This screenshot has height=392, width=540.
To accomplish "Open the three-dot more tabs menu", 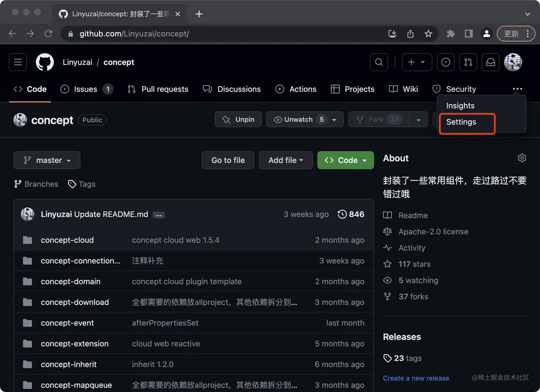I will (x=517, y=89).
